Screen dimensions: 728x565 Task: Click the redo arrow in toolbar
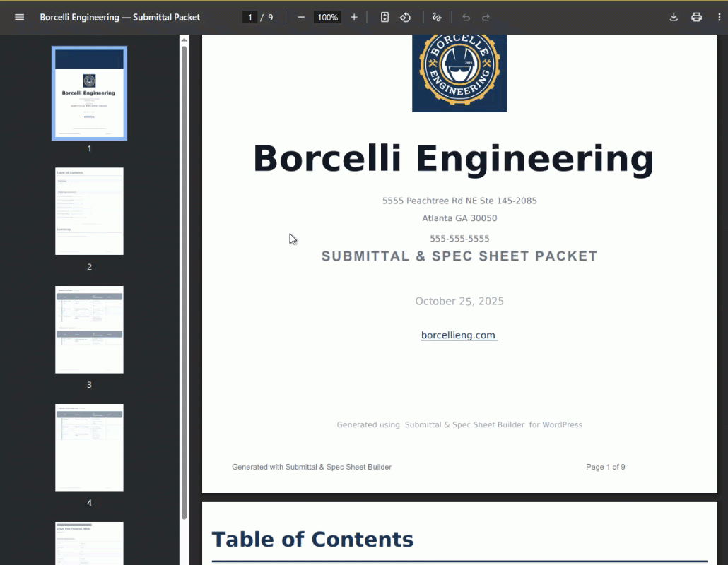486,17
